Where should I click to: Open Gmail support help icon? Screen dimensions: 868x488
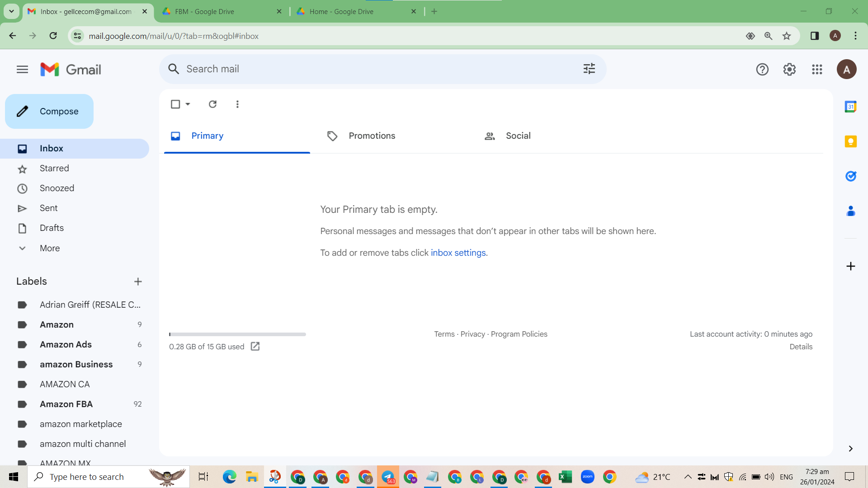click(762, 69)
